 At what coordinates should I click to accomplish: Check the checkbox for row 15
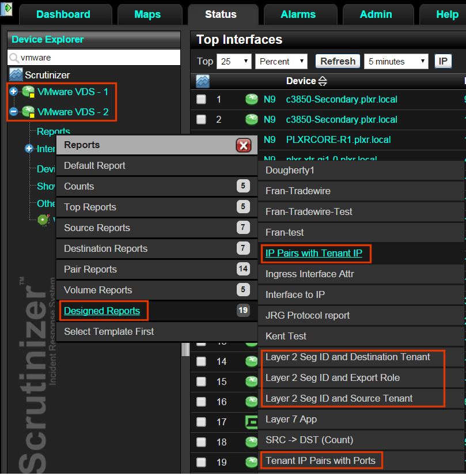tap(201, 381)
